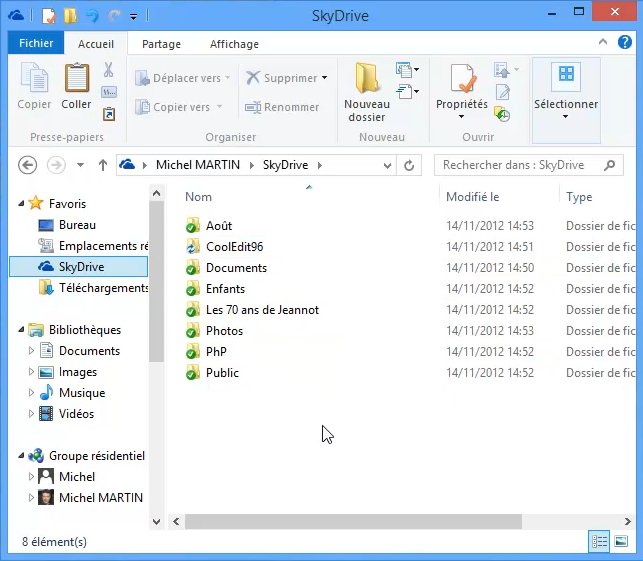This screenshot has height=561, width=643.
Task: Open the Partage ribbon tab
Action: [x=161, y=44]
